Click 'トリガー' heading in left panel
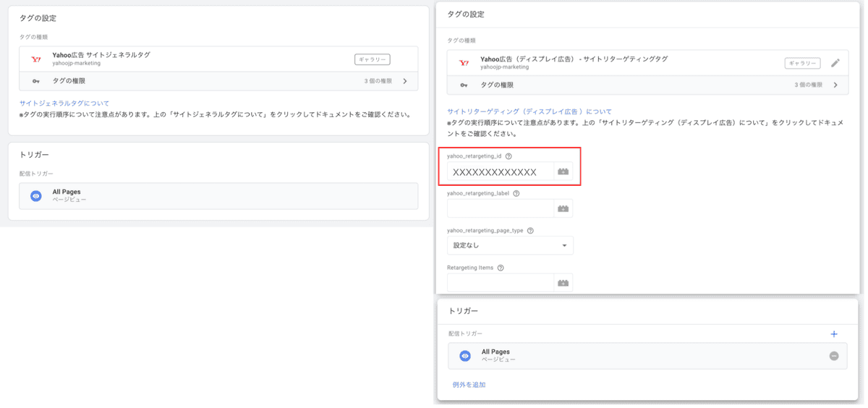Screen dimensions: 868x408 tap(34, 155)
